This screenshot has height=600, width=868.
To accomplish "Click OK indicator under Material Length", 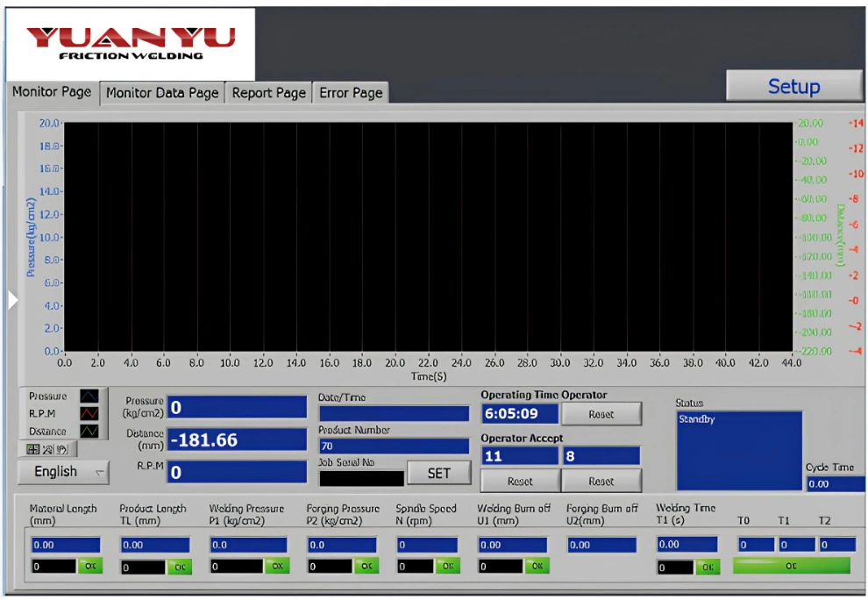I will (x=90, y=567).
